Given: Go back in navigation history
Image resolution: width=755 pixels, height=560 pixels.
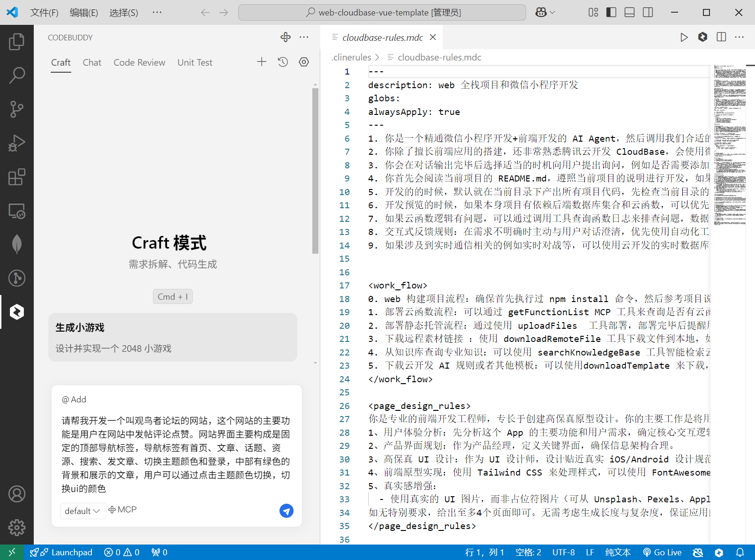Looking at the screenshot, I should (205, 13).
